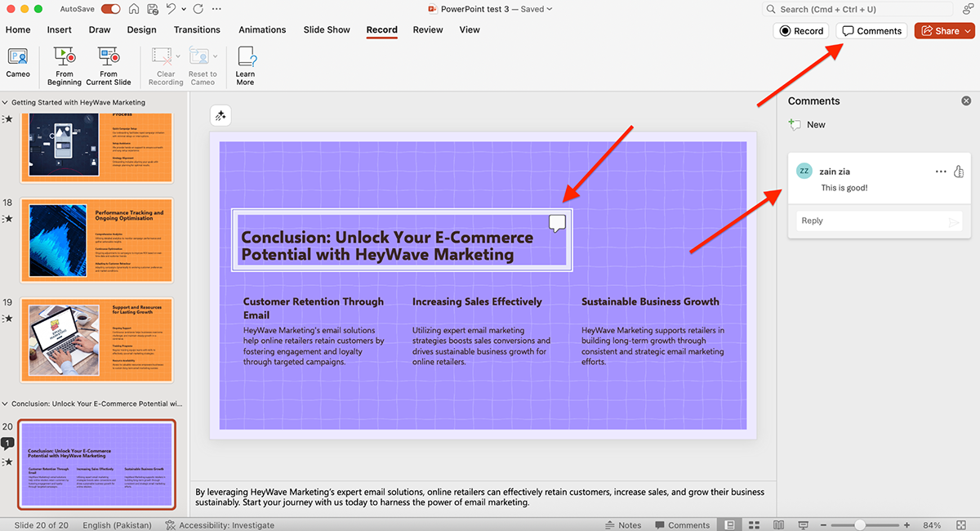Add a New comment
The height and width of the screenshot is (531, 980).
tap(807, 125)
